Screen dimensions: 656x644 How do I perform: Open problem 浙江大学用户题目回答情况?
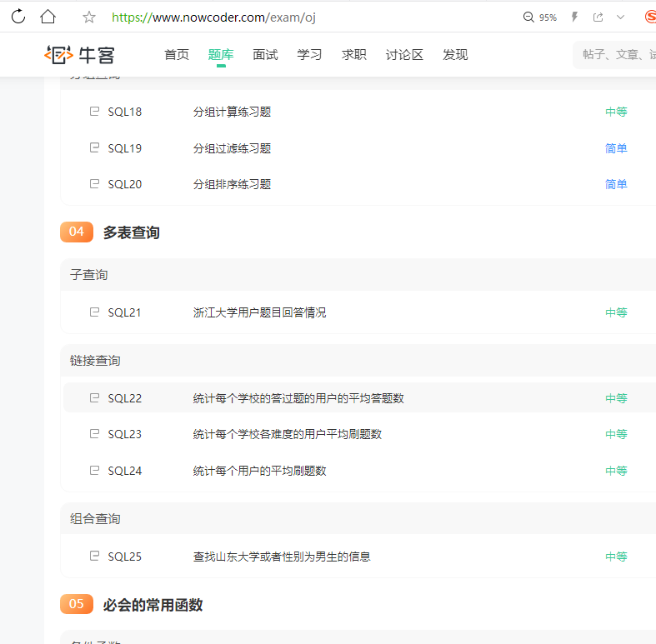[259, 312]
